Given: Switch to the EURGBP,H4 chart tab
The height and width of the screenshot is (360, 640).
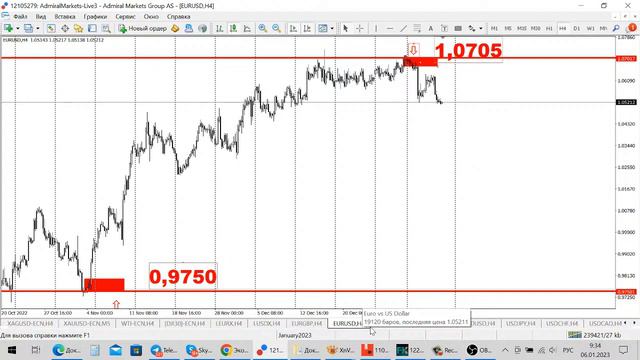Looking at the screenshot, I should click(x=307, y=323).
